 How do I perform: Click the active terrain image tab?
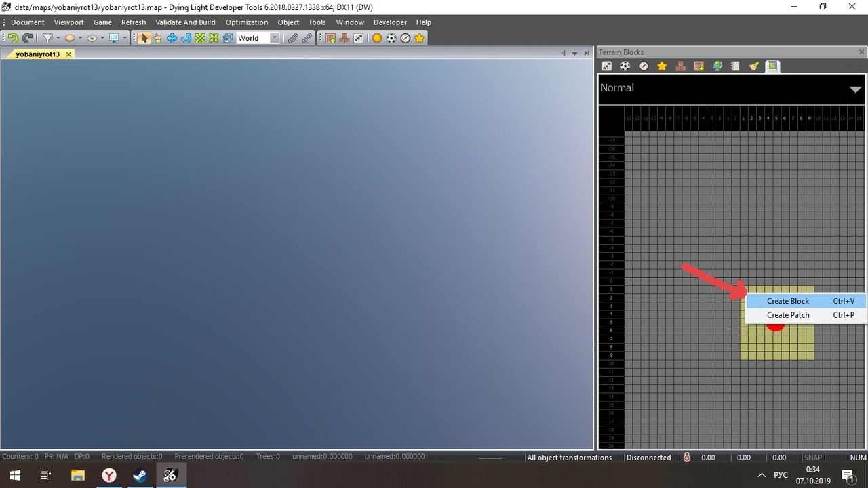pyautogui.click(x=772, y=66)
